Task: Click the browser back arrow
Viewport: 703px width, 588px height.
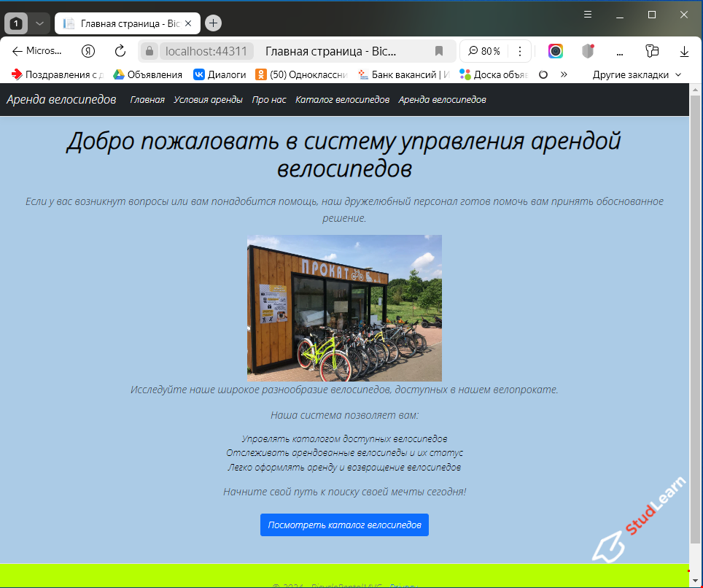Action: tap(17, 50)
